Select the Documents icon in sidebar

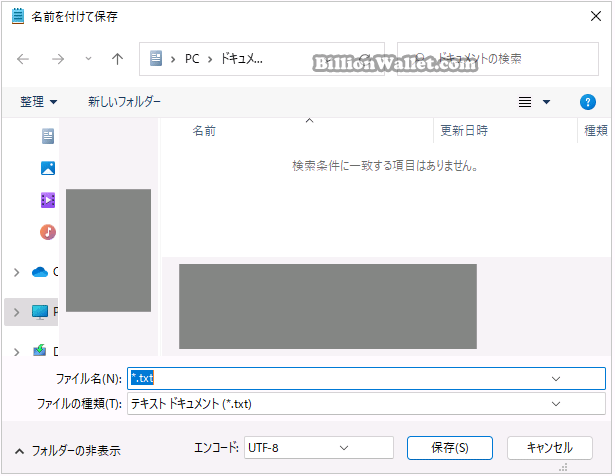click(x=48, y=136)
